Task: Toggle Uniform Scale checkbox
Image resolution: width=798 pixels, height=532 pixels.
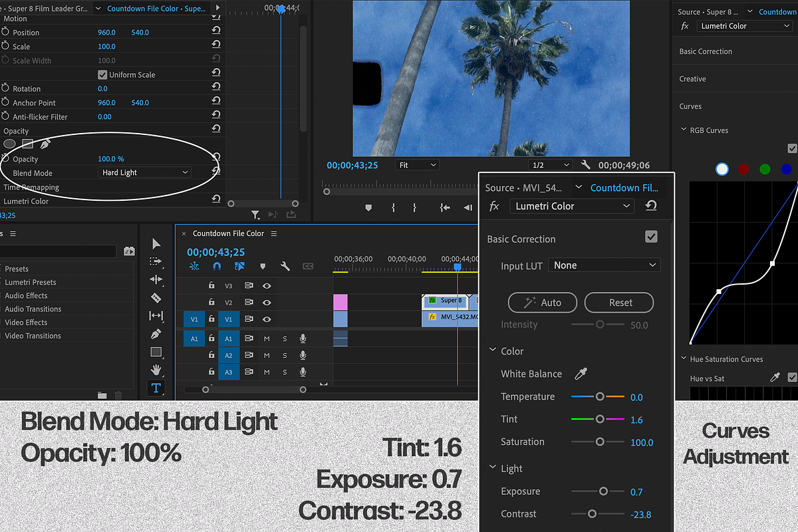Action: click(102, 74)
